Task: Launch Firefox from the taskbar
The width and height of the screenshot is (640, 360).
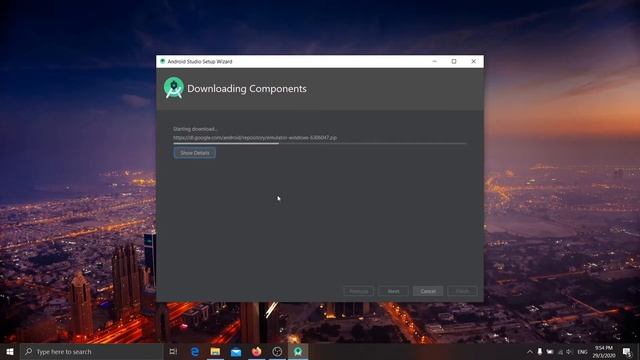Action: coord(256,351)
